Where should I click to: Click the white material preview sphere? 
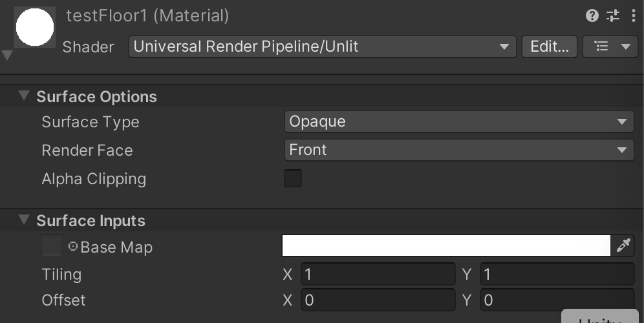click(x=34, y=26)
